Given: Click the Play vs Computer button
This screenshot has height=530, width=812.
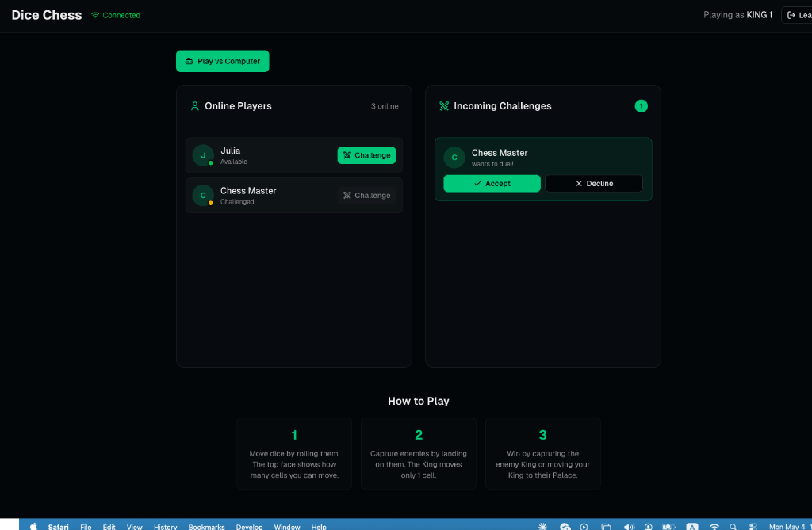Looking at the screenshot, I should [222, 61].
